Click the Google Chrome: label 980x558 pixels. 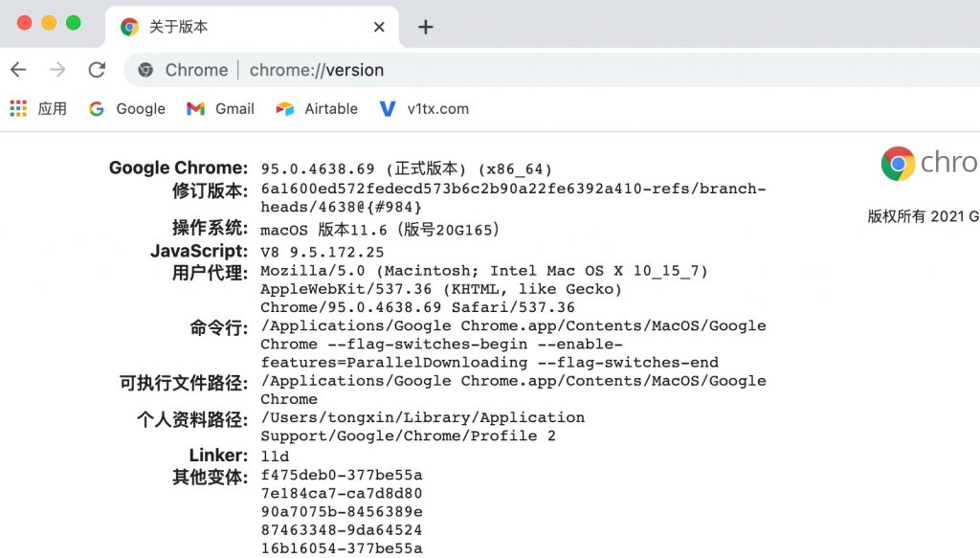tap(178, 167)
